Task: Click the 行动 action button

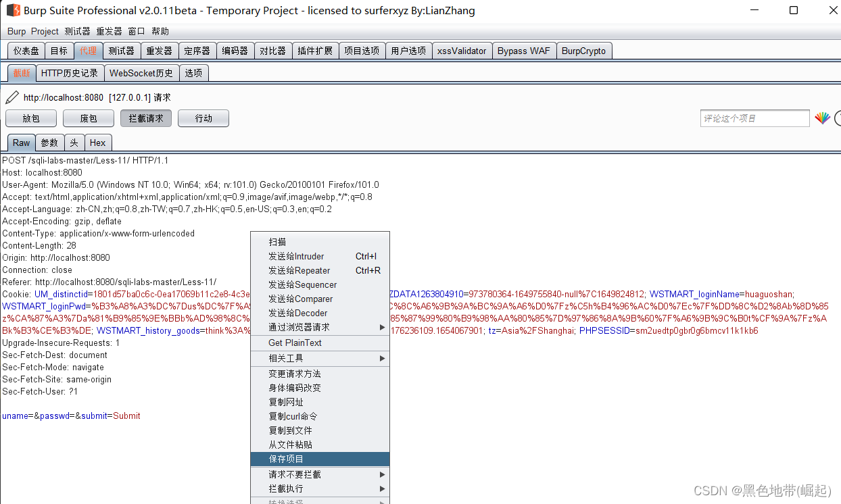Action: [203, 118]
